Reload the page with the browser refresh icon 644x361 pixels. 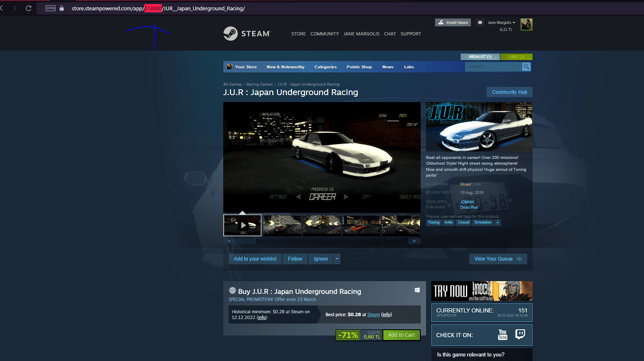tap(28, 8)
